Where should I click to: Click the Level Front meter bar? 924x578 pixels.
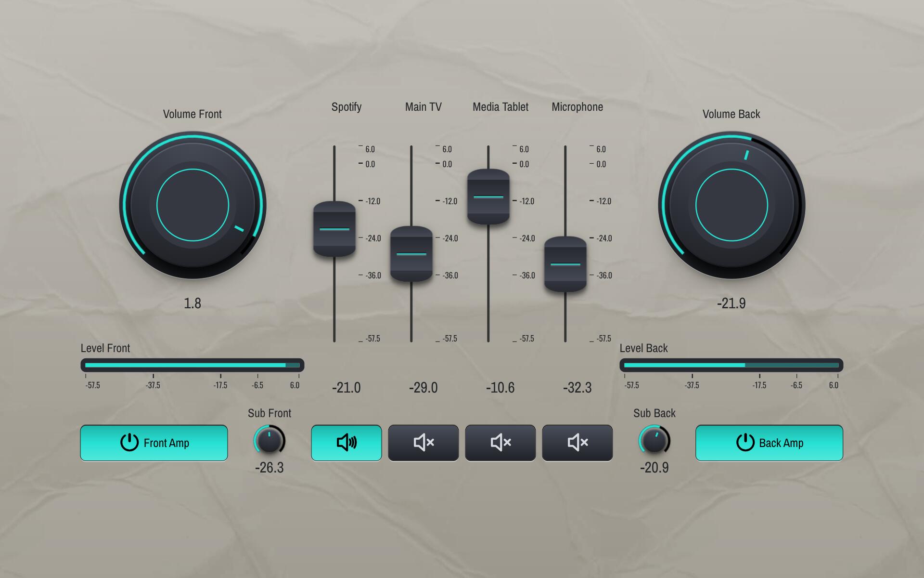click(192, 365)
